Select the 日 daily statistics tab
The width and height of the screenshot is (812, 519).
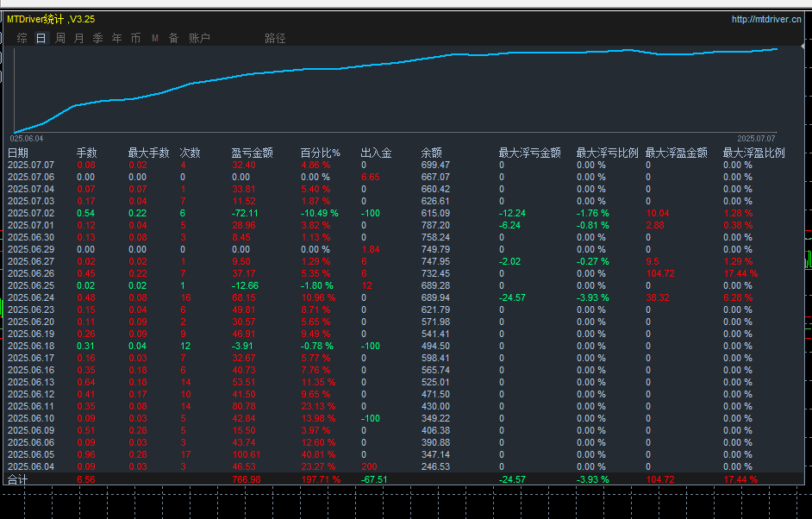(x=41, y=38)
